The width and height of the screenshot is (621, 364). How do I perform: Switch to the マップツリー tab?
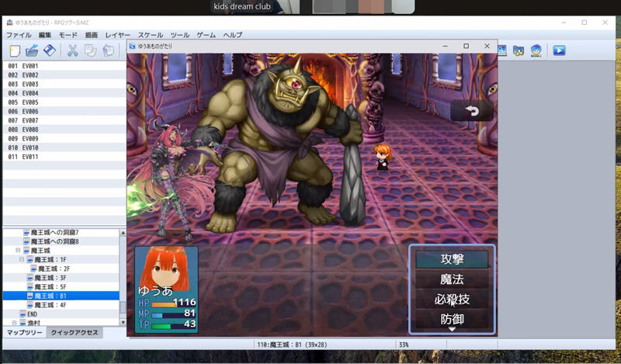point(25,332)
